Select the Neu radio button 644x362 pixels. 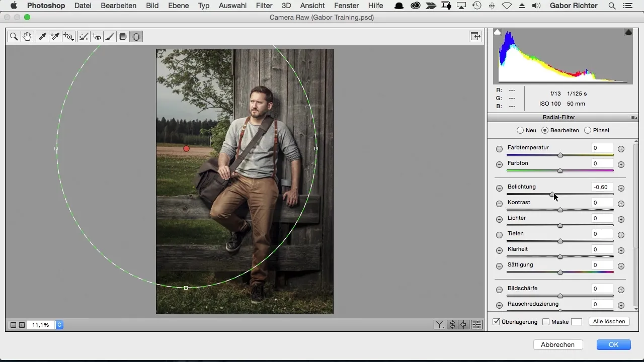click(520, 130)
